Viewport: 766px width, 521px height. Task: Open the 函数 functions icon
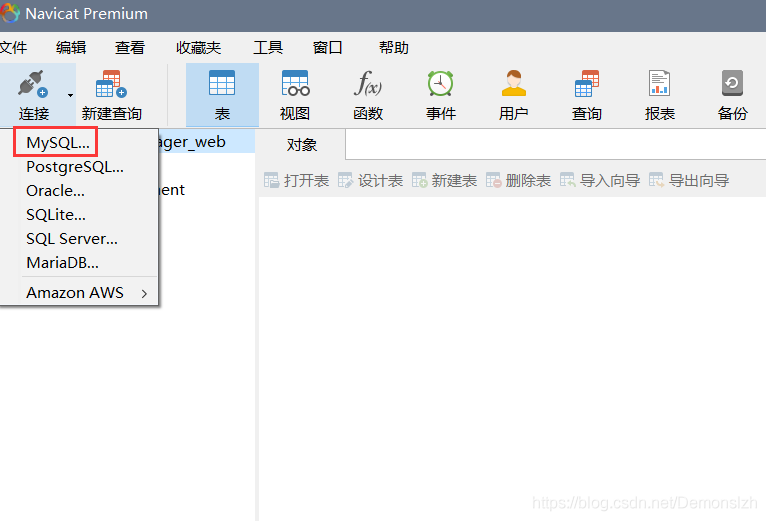click(368, 83)
